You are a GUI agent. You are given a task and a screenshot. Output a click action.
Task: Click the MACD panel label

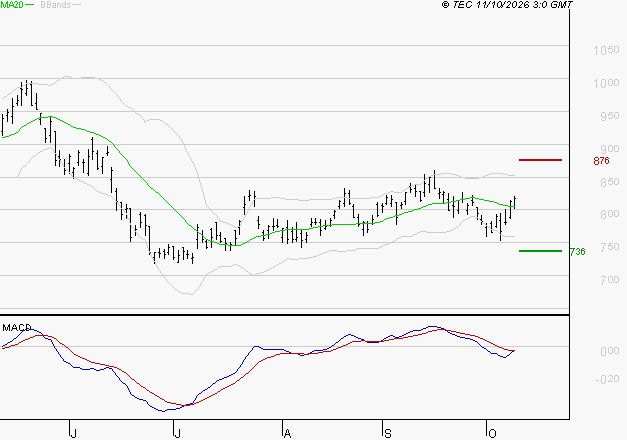17,328
